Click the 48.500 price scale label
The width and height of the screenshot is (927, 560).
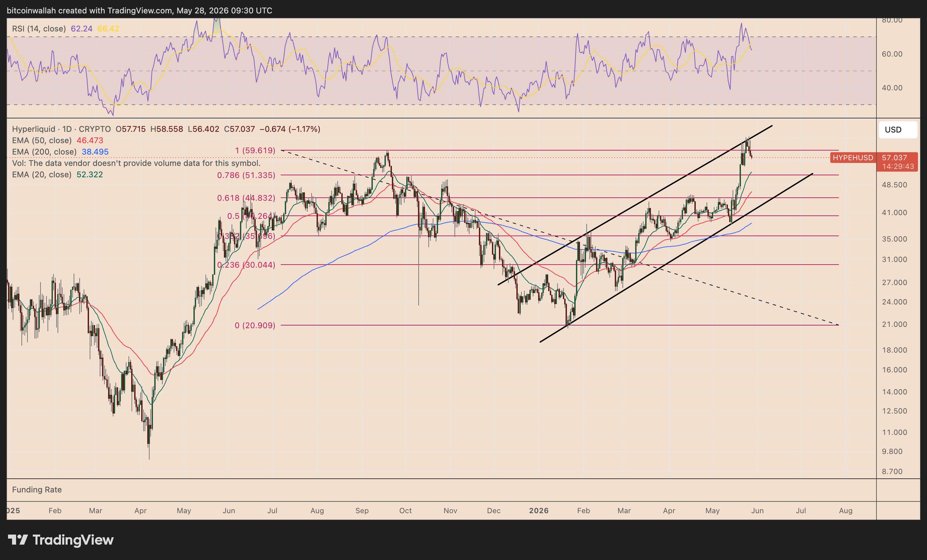(x=894, y=185)
